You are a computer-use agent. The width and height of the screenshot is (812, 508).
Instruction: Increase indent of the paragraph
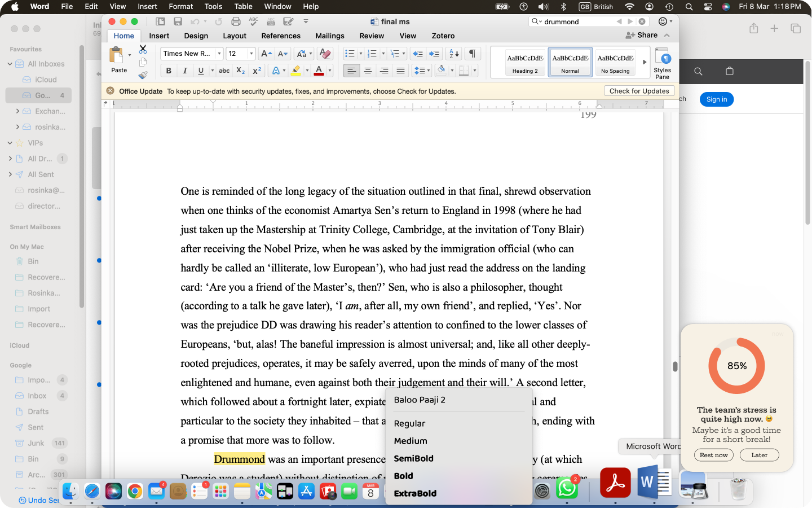434,54
